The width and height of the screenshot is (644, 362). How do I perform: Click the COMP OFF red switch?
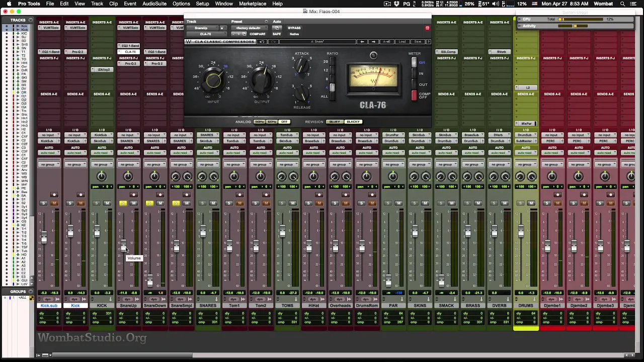[x=414, y=95]
